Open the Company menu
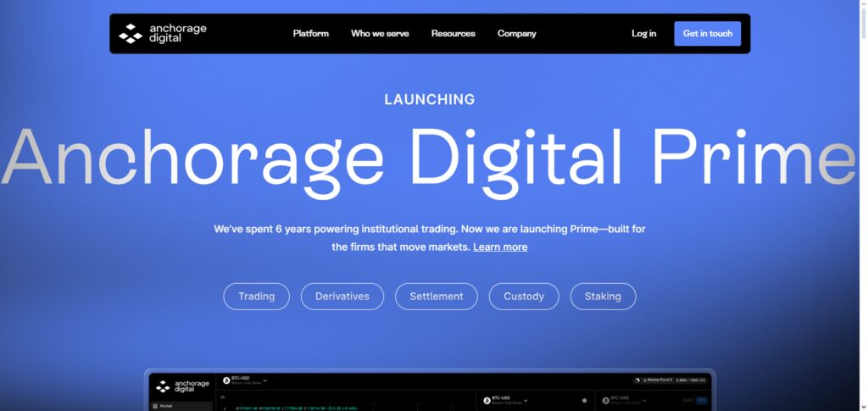 pos(516,33)
